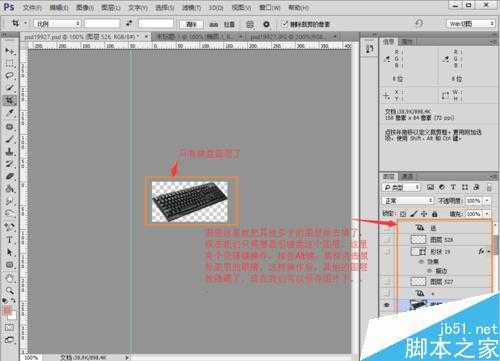500x361 pixels.
Task: Open opacity slider dropdown arrow
Action: tap(487, 201)
